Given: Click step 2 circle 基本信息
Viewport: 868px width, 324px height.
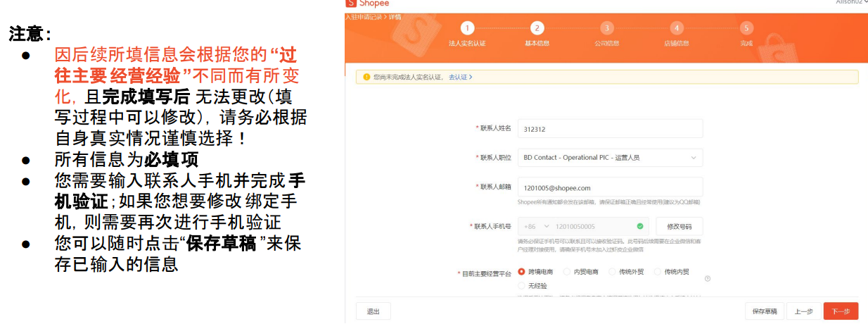Looking at the screenshot, I should pyautogui.click(x=537, y=28).
